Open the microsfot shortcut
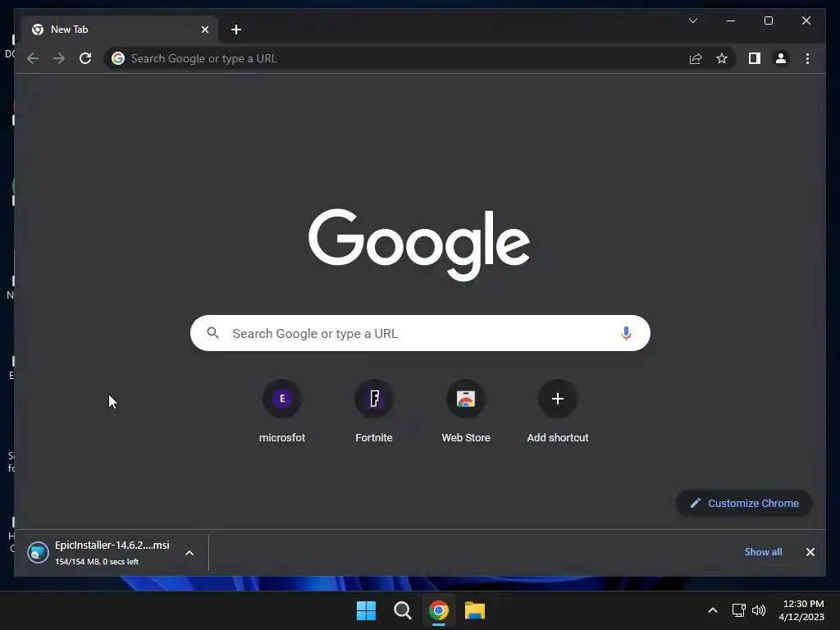Screen dimensions: 840x630 282,412
